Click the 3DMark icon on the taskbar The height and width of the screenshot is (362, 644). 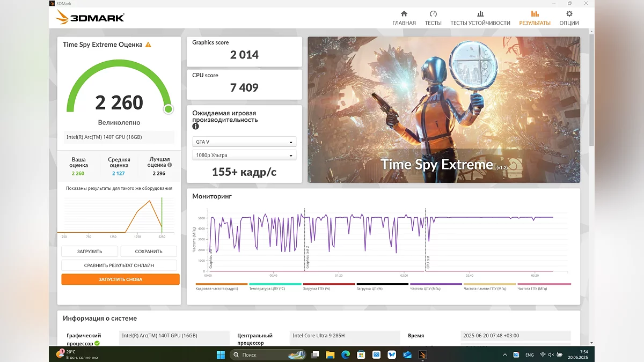[x=423, y=354]
